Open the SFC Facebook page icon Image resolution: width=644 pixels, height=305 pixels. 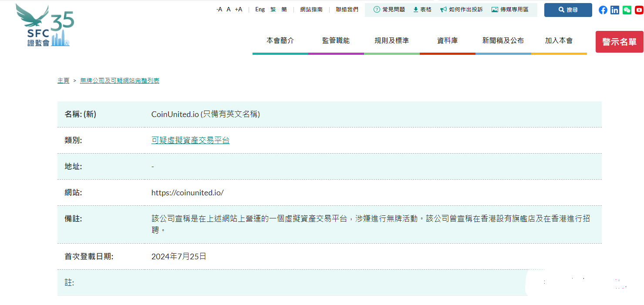click(603, 10)
